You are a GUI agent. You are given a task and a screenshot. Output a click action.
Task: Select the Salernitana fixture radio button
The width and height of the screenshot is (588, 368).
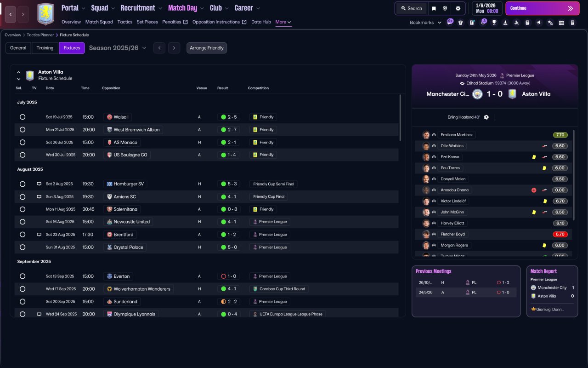coord(23,209)
